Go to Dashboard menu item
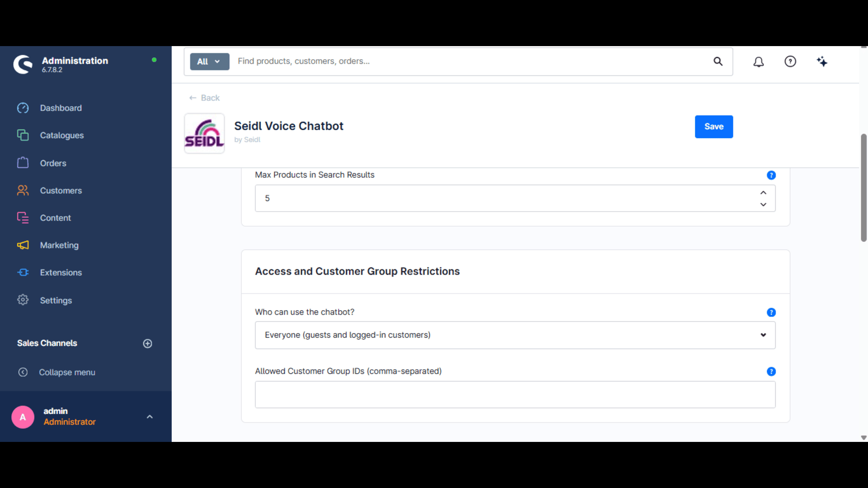 [x=61, y=108]
